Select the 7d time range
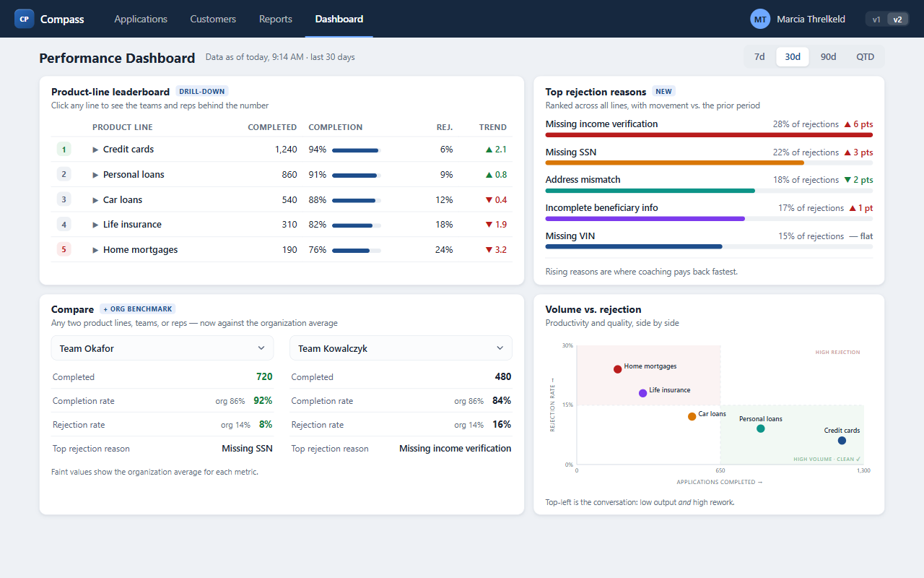Viewport: 924px width, 578px height. pyautogui.click(x=759, y=57)
